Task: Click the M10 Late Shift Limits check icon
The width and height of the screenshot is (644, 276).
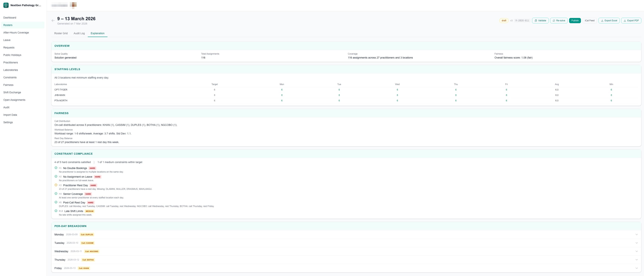Action: coord(56,211)
